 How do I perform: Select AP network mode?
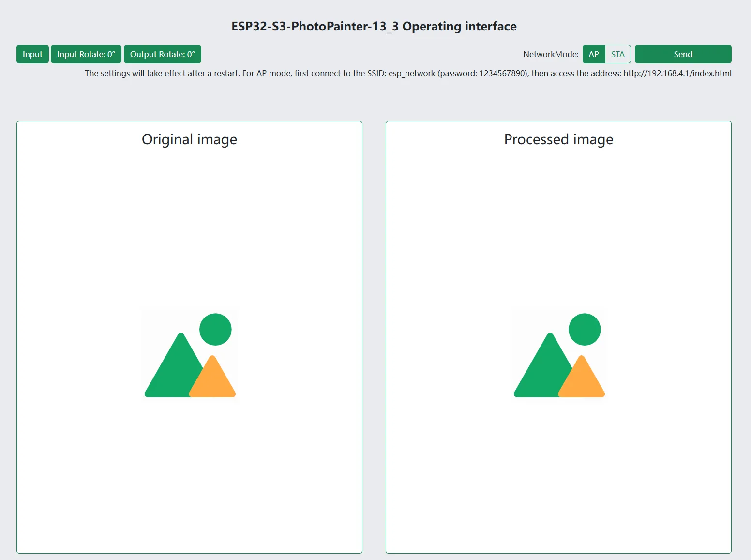[594, 54]
